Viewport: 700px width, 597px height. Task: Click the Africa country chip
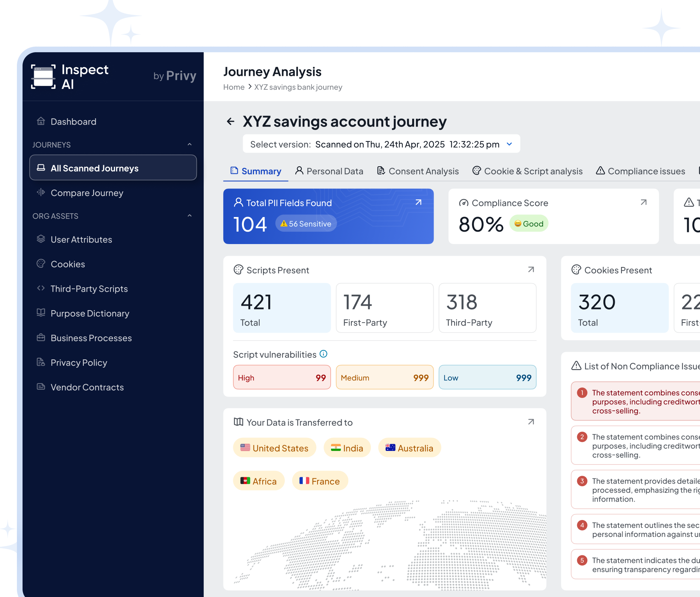pos(259,481)
